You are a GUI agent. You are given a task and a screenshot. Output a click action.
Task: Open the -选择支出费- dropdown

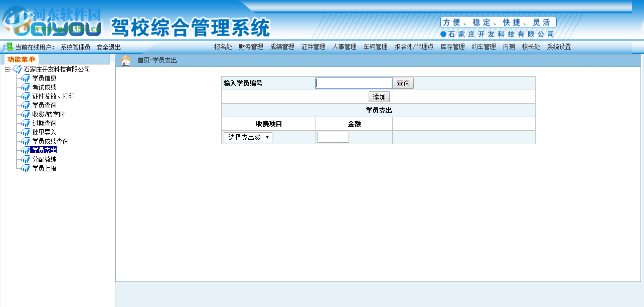click(x=247, y=137)
